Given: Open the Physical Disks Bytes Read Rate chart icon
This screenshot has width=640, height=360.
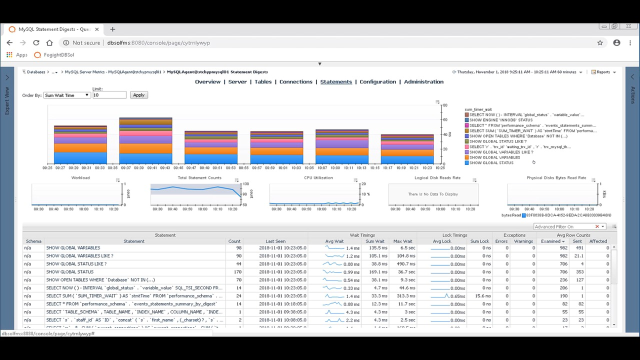Looking at the screenshot, I should coord(594,180).
